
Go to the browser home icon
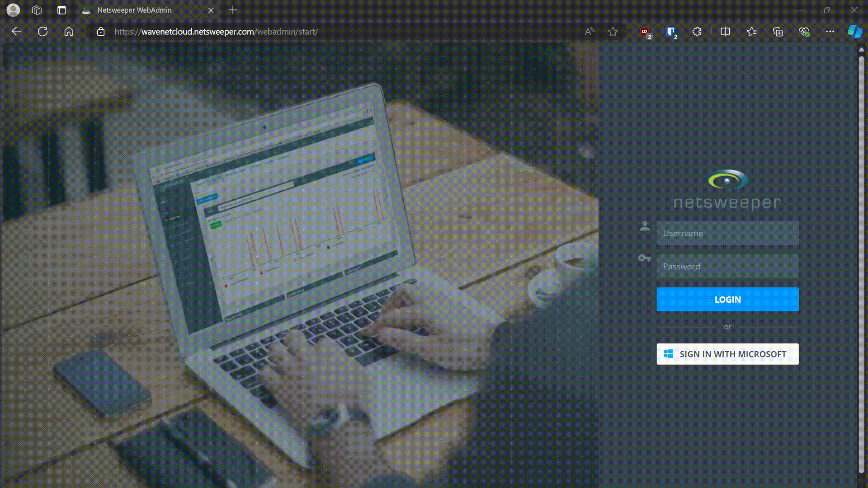pyautogui.click(x=69, y=32)
